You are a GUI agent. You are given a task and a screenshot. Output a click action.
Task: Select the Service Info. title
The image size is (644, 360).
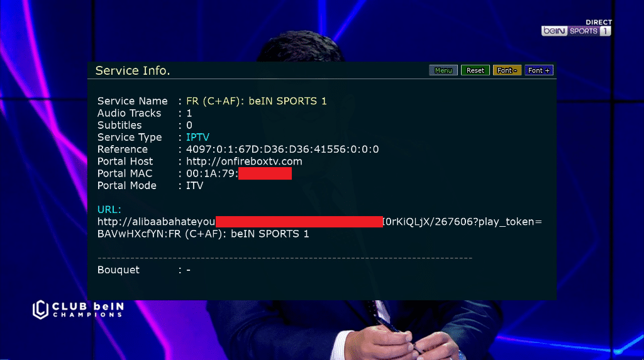coord(133,70)
